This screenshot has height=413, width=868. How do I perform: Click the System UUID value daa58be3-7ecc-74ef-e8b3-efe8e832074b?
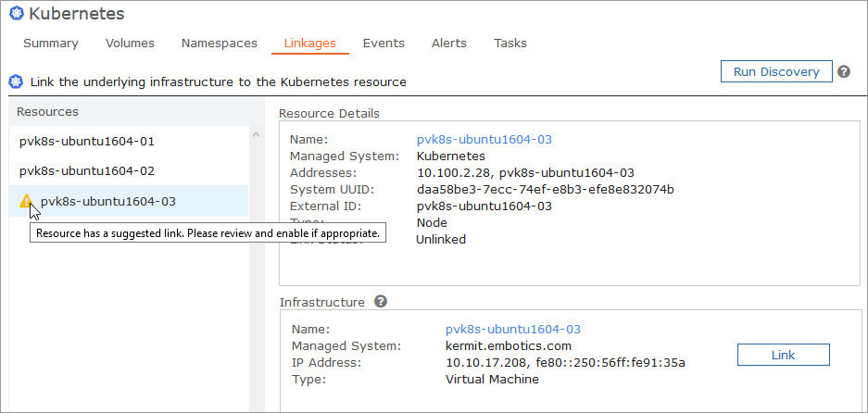546,189
